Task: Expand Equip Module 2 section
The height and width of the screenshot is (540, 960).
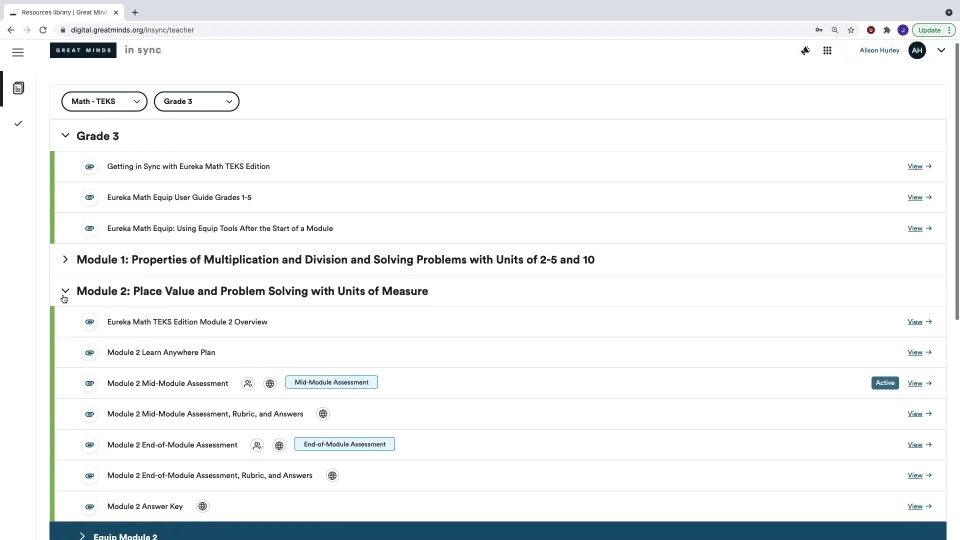Action: click(82, 536)
